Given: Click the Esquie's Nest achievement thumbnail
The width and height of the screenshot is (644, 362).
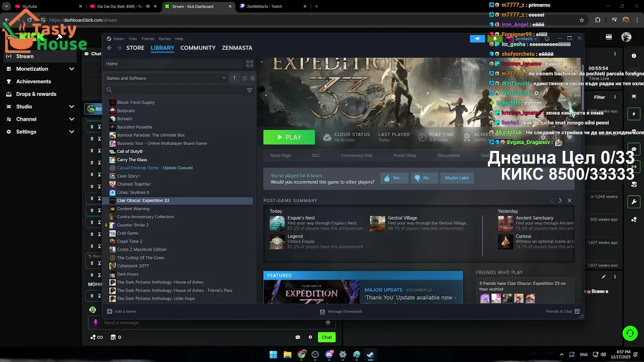Looking at the screenshot, I should point(277,223).
